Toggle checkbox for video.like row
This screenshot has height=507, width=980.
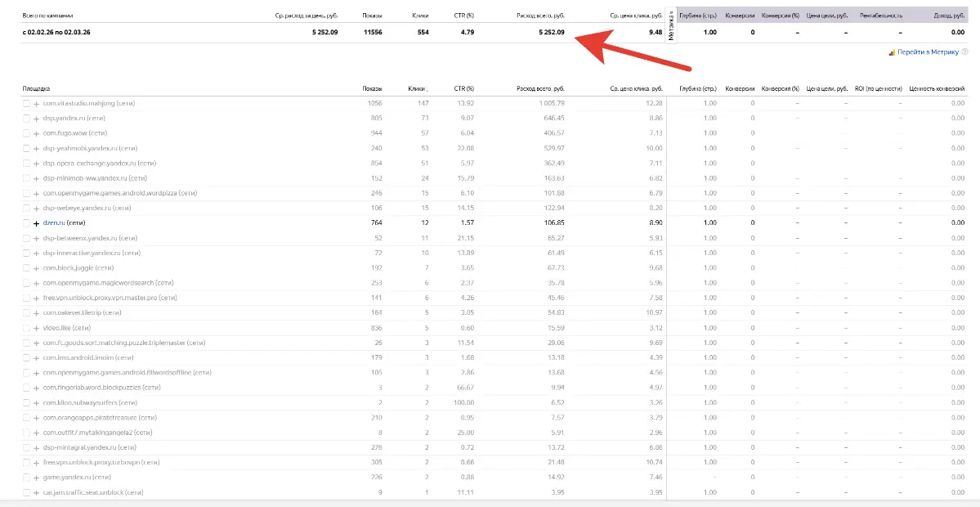pos(26,328)
